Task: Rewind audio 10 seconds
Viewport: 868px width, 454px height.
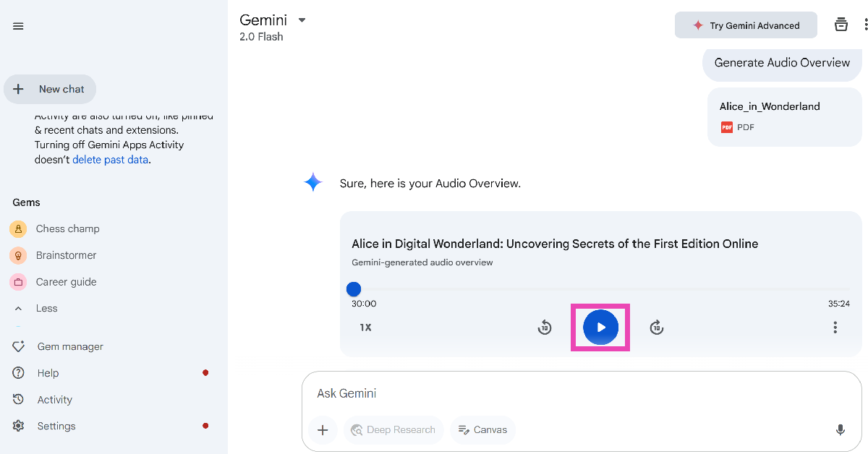Action: click(545, 327)
